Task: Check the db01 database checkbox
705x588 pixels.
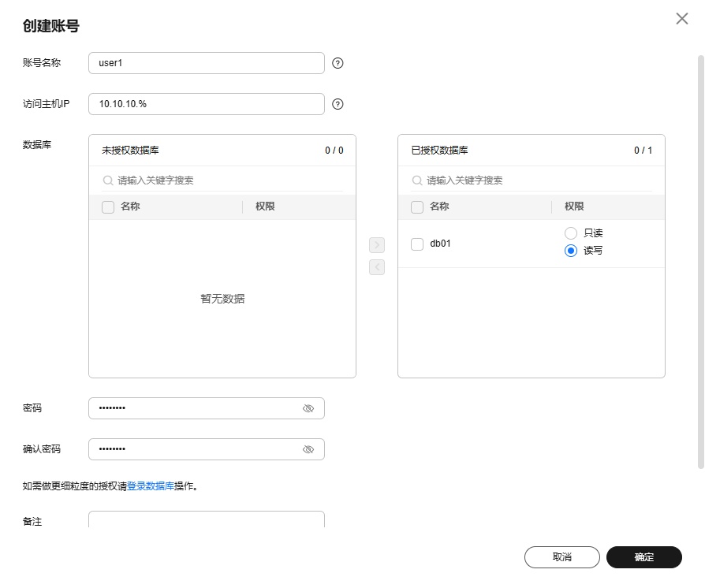Action: (417, 244)
